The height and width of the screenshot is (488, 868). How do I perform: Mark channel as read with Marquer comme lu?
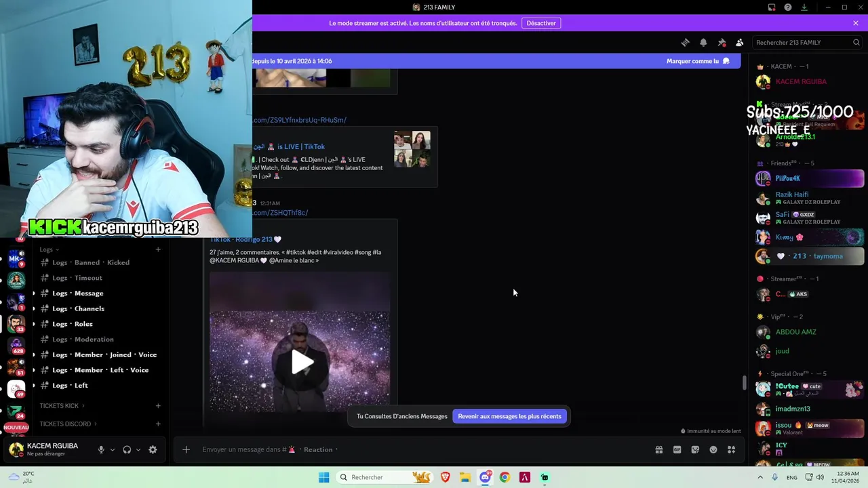click(698, 61)
